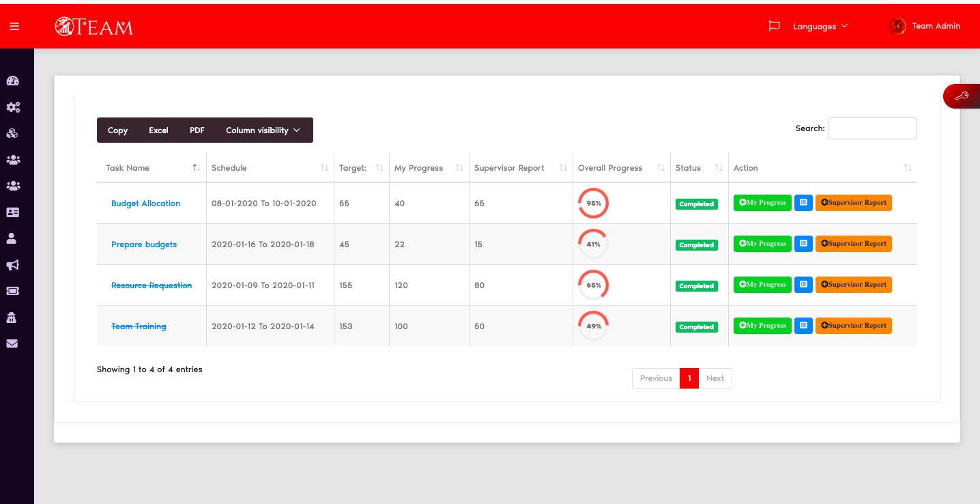Sort by Target column
The height and width of the screenshot is (504, 980).
click(x=361, y=168)
